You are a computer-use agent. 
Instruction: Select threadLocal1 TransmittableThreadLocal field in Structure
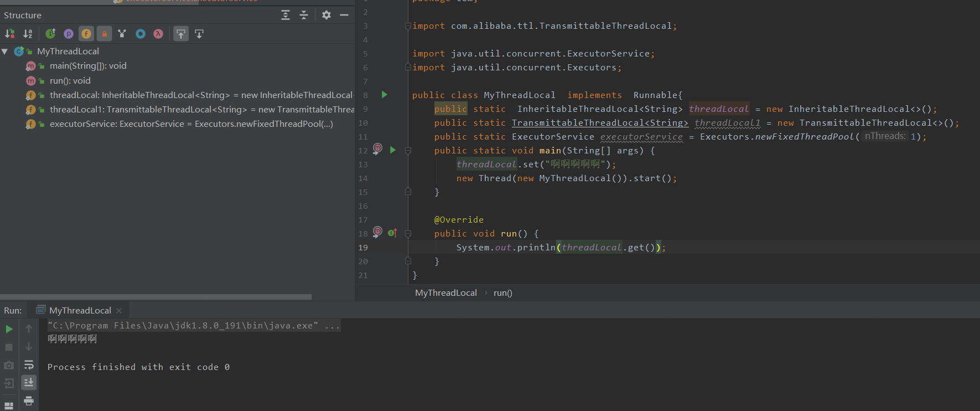[x=202, y=110]
